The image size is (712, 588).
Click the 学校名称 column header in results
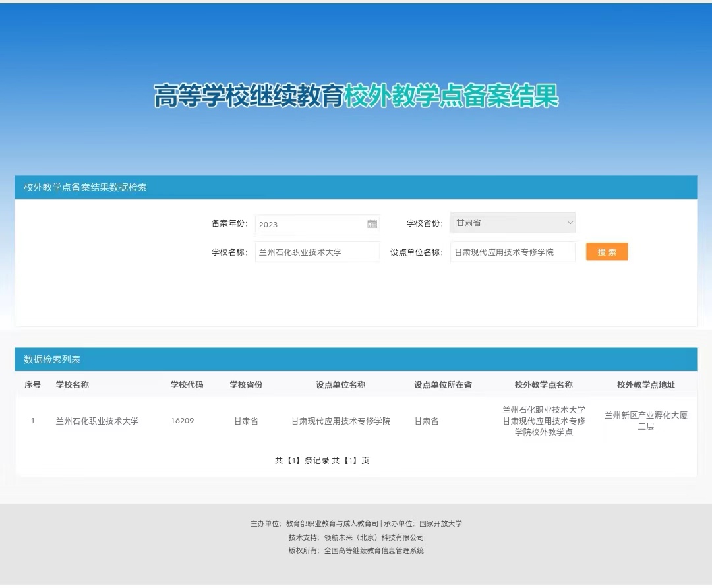tap(73, 384)
